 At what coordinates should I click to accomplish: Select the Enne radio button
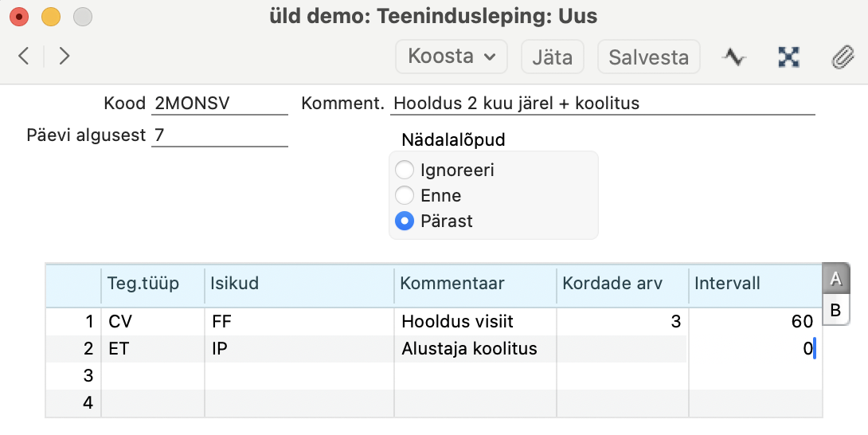click(405, 195)
